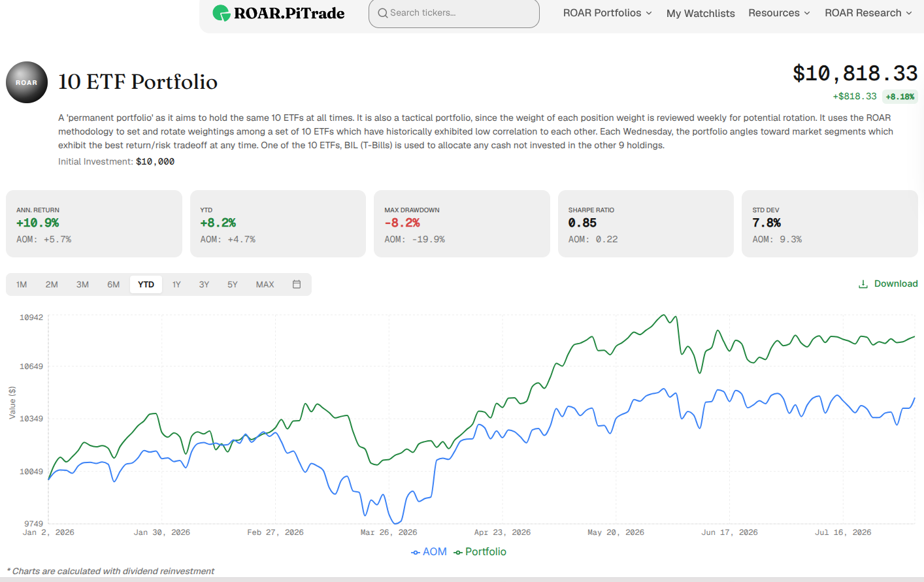Click the search magnifier icon

383,13
